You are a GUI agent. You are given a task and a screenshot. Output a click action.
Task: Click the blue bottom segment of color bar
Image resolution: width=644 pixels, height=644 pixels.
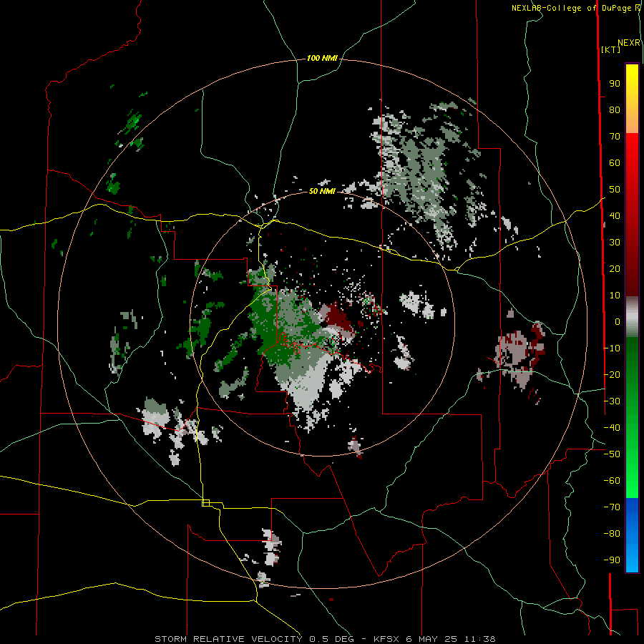pyautogui.click(x=632, y=535)
